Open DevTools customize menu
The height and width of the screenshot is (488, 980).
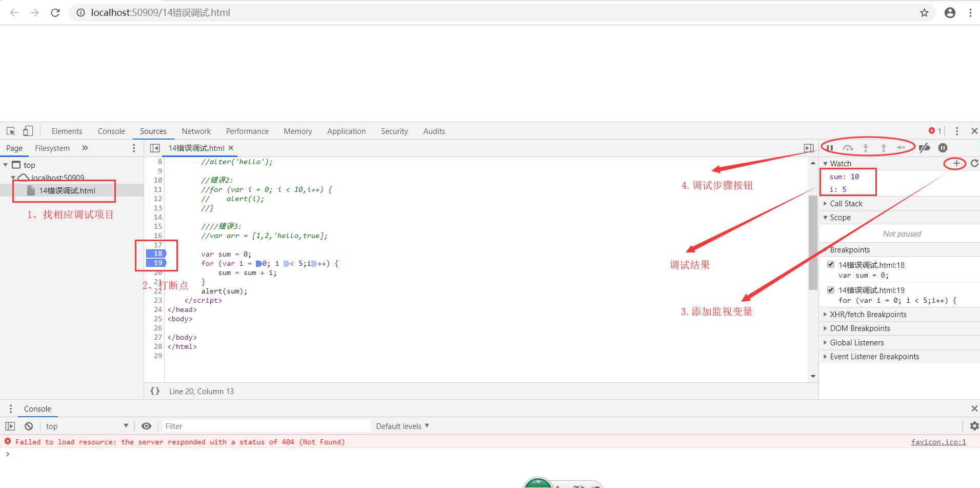click(x=957, y=131)
